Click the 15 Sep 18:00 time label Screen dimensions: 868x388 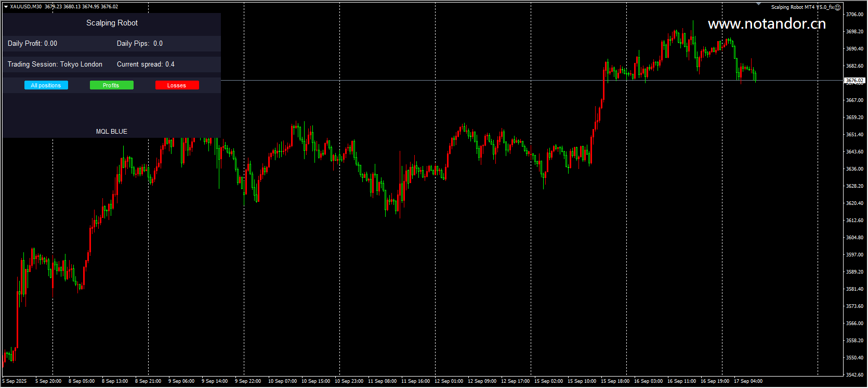point(615,381)
